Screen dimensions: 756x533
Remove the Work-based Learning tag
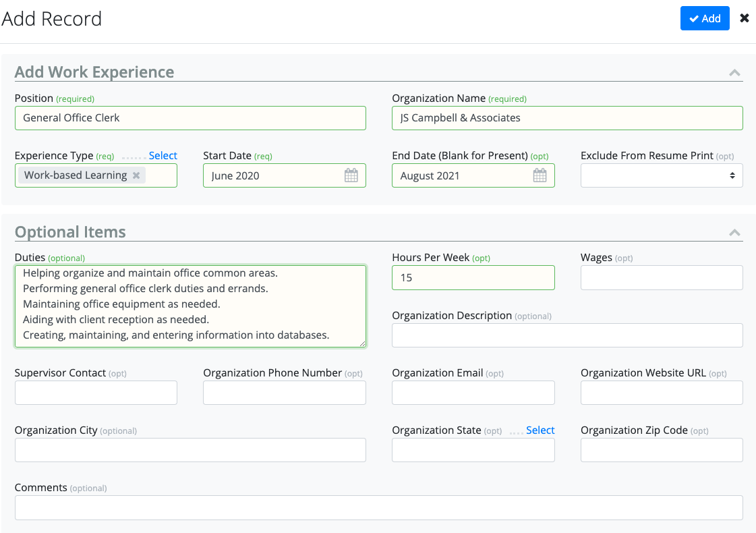point(136,175)
